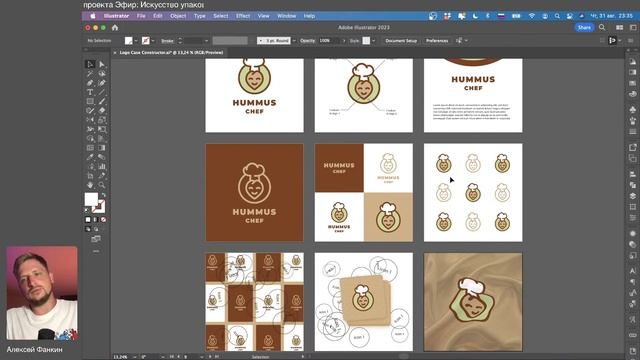Open the Arrange Documents icon
The height and width of the screenshot is (360, 640).
(x=619, y=27)
